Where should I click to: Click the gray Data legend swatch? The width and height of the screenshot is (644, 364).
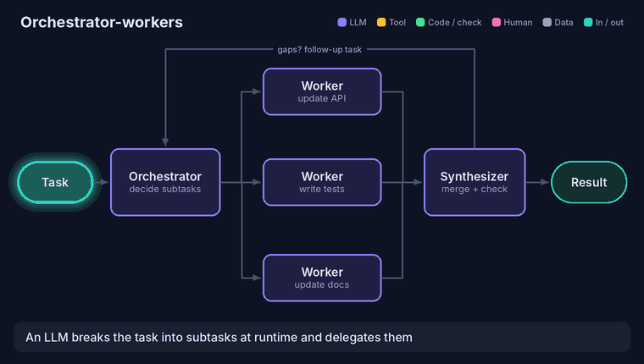[x=547, y=22]
